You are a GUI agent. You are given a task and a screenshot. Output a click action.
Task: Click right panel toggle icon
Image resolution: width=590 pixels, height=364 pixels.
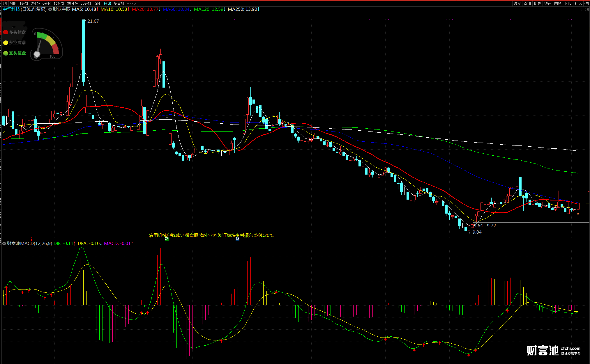pyautogui.click(x=587, y=10)
